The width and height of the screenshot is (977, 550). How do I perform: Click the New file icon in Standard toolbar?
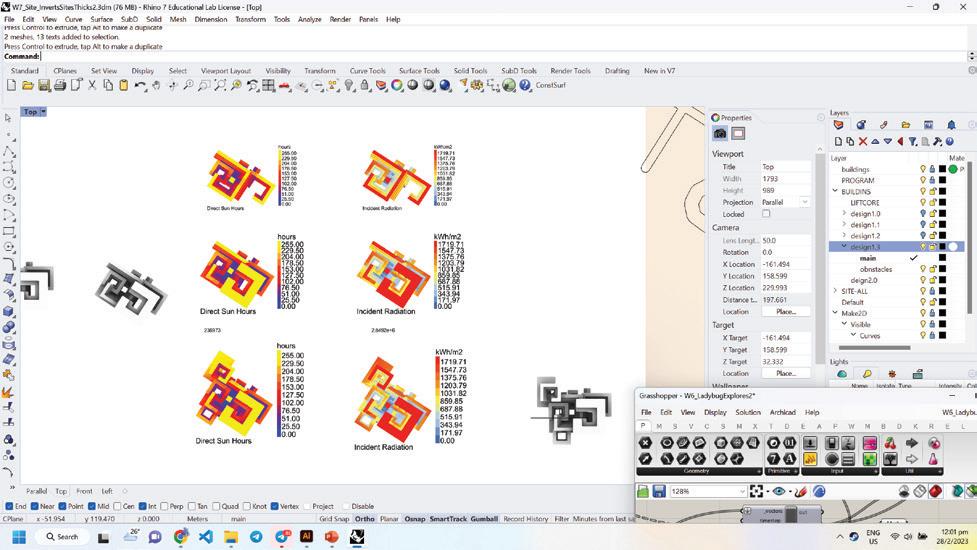coord(11,85)
